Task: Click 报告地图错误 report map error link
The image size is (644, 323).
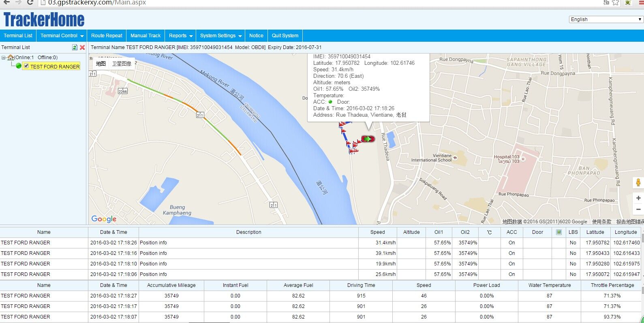Action: click(629, 222)
